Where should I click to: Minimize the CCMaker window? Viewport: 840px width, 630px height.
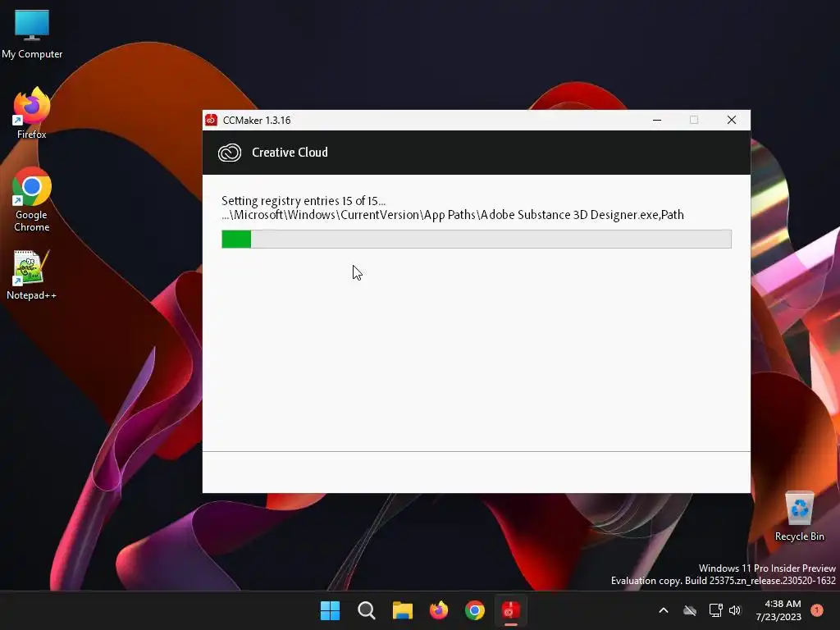pyautogui.click(x=657, y=120)
